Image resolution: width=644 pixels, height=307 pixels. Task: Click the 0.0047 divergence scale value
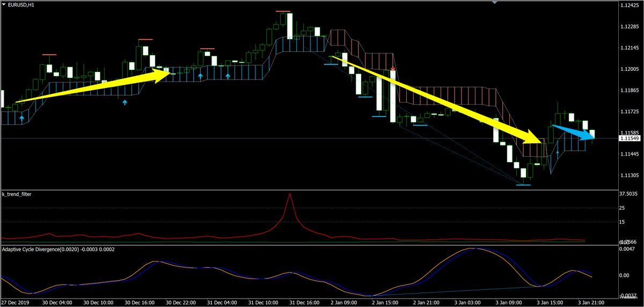click(x=627, y=250)
